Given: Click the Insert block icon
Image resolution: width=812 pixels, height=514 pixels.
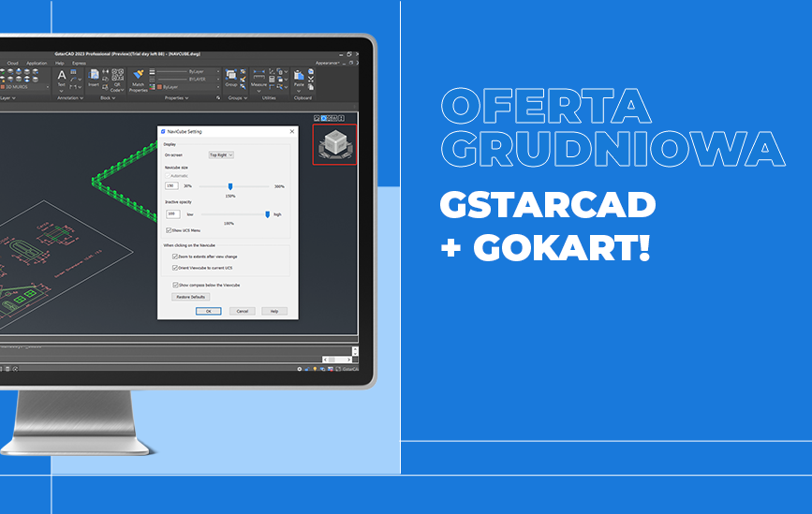Looking at the screenshot, I should (94, 77).
